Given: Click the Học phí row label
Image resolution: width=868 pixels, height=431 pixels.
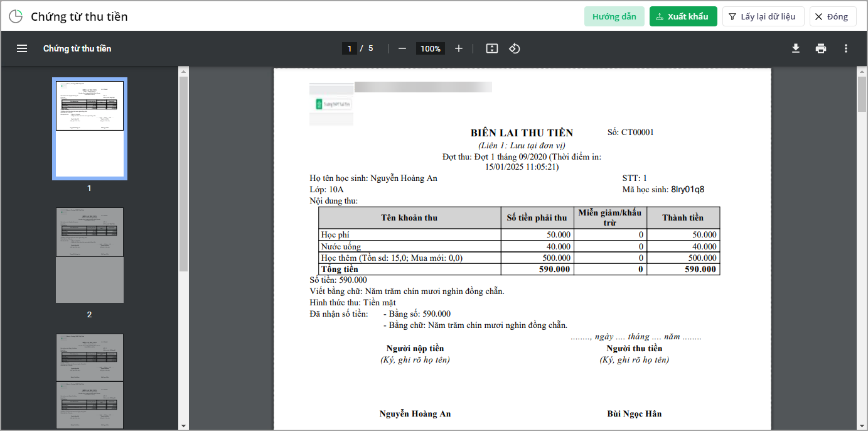Looking at the screenshot, I should [x=335, y=235].
